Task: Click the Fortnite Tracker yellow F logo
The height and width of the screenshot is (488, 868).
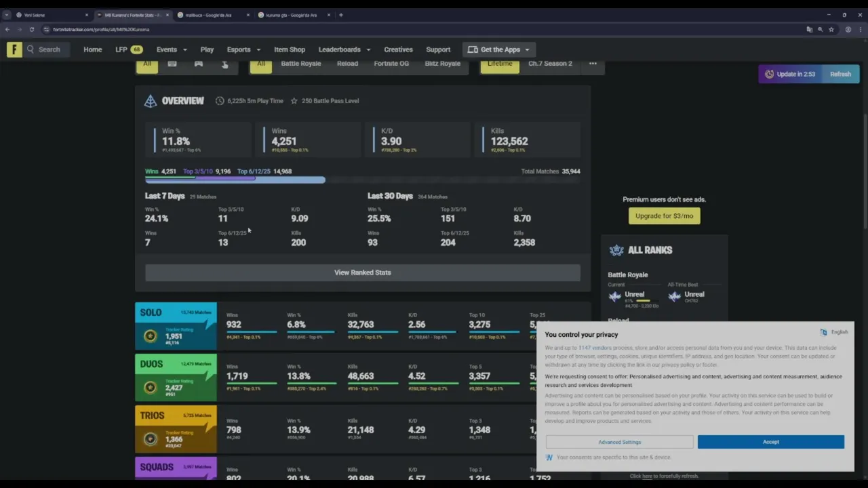Action: pos(14,49)
